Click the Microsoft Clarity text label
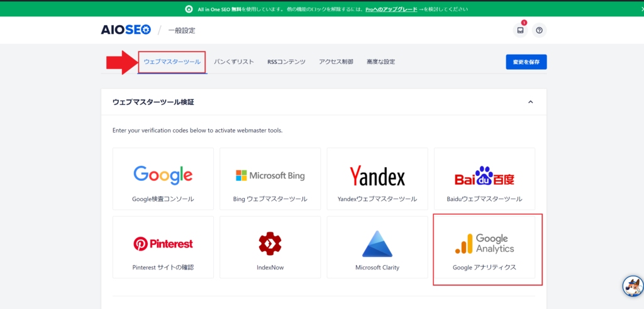 (x=377, y=268)
